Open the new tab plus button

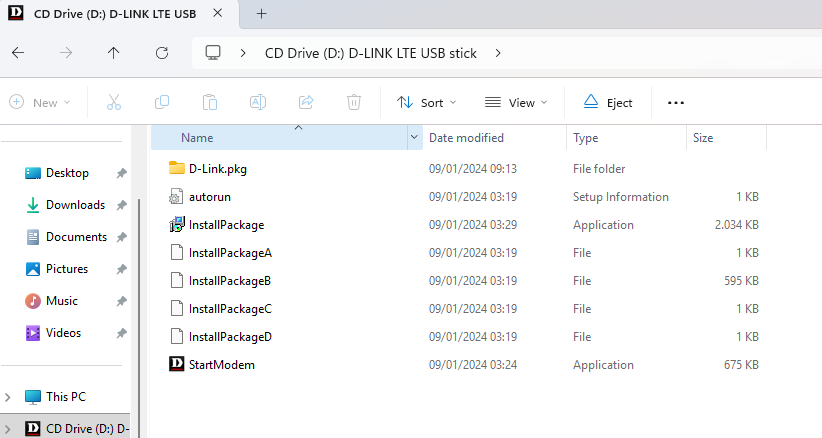tap(262, 14)
